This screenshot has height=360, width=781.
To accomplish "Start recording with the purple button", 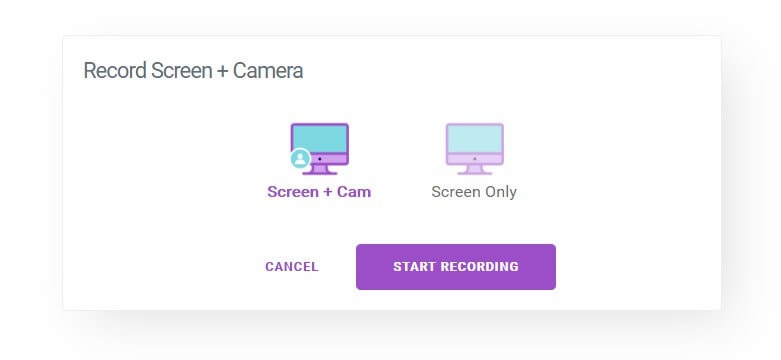I will coord(456,267).
